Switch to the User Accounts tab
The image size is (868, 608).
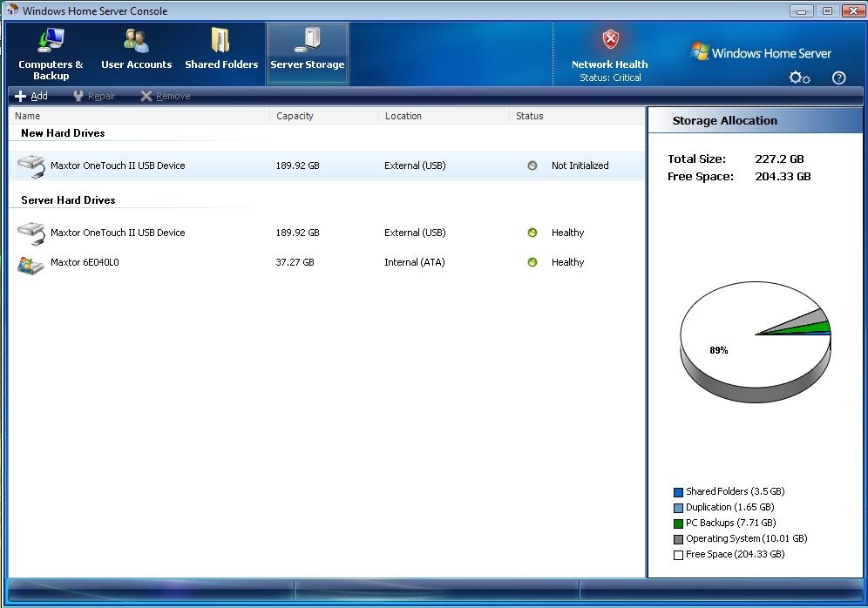(x=136, y=54)
